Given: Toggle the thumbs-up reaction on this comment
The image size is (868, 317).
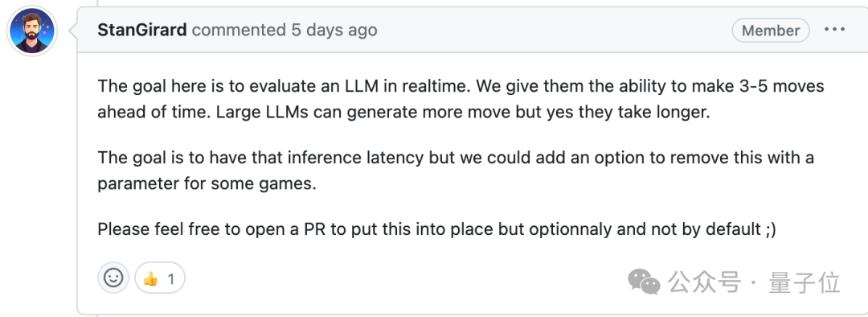Looking at the screenshot, I should [x=160, y=278].
